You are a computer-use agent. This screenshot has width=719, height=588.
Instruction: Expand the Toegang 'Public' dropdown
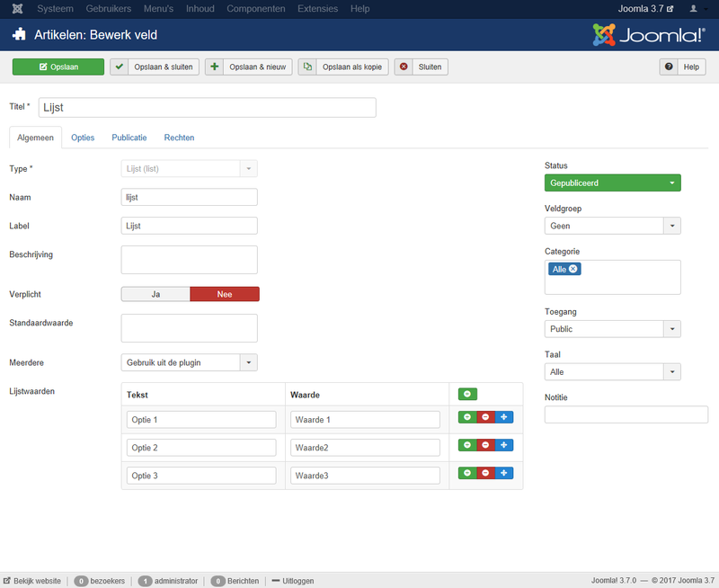[x=612, y=329]
